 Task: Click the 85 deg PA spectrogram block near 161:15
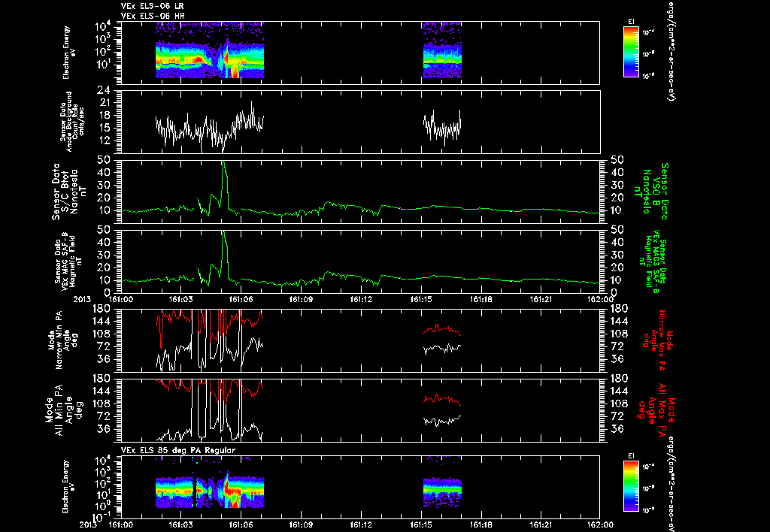[x=442, y=492]
